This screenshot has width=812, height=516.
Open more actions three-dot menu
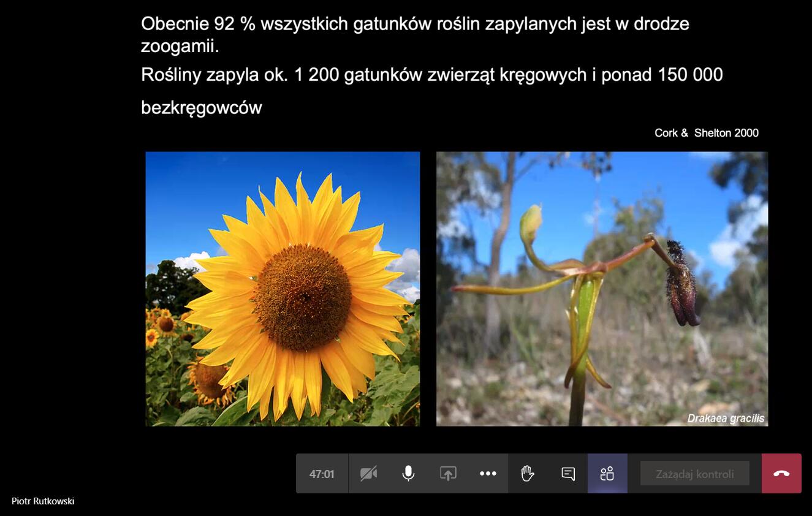(488, 474)
